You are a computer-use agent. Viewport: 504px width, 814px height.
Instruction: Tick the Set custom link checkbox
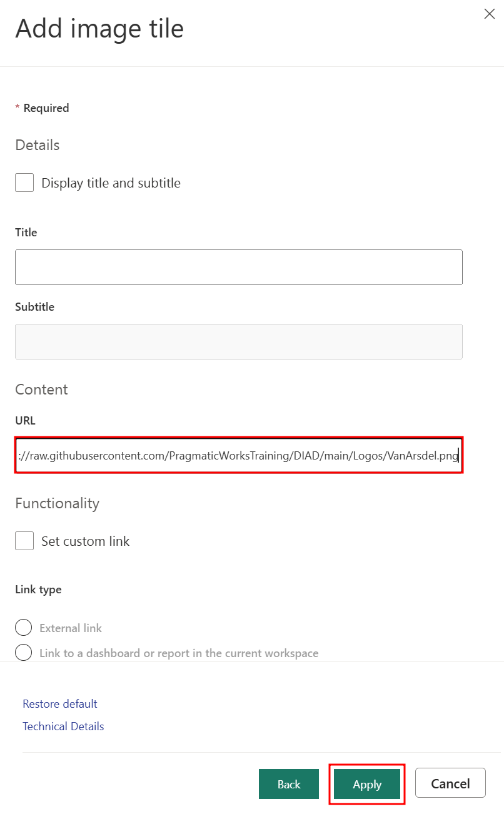point(24,541)
